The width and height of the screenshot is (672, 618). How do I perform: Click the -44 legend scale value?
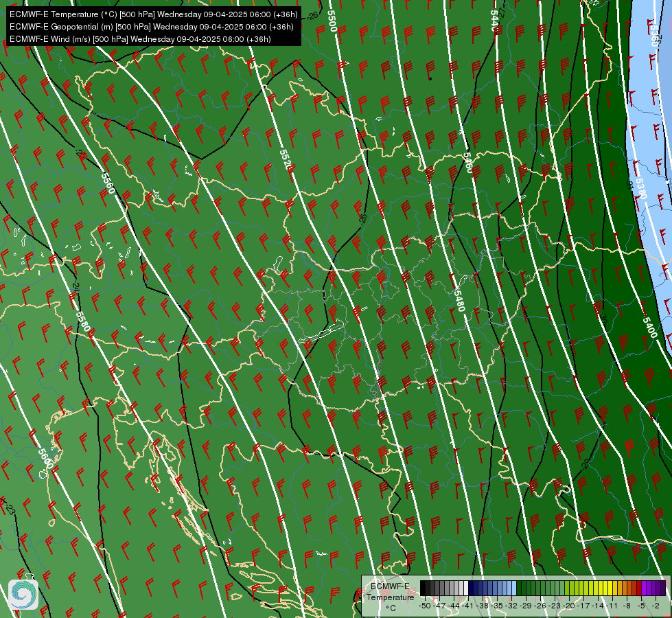pos(454,606)
